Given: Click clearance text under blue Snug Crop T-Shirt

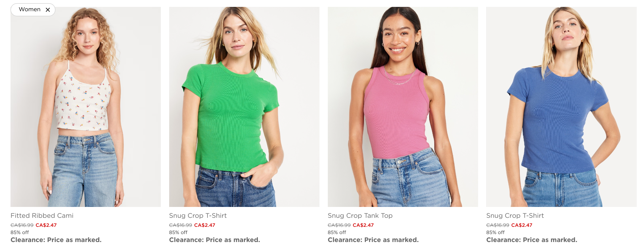Looking at the screenshot, I should (x=532, y=240).
